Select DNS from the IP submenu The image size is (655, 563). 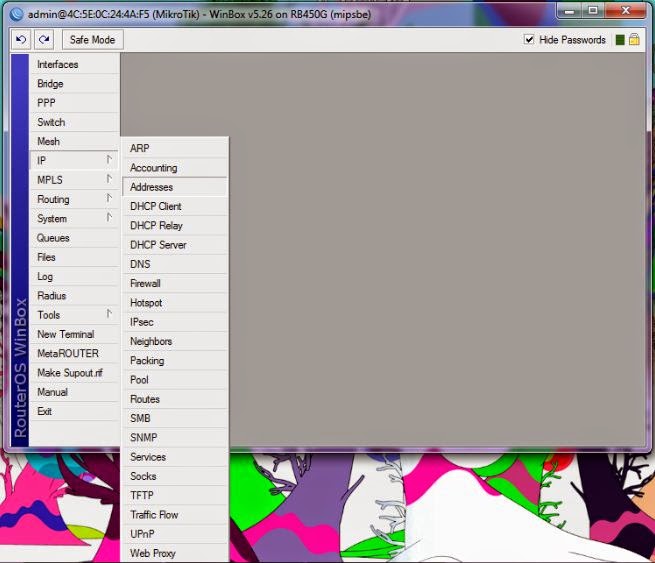pyautogui.click(x=175, y=264)
